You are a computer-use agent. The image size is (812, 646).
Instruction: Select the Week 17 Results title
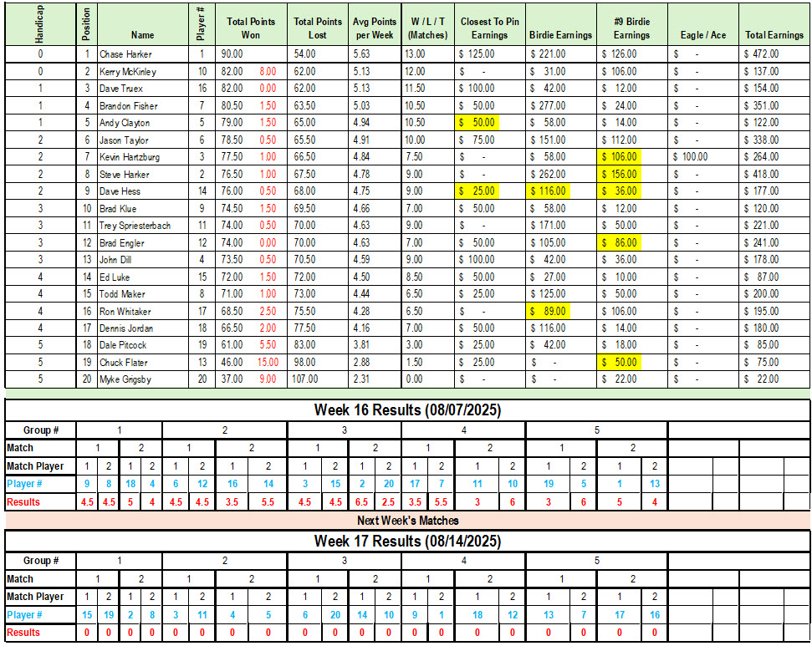coord(407,542)
